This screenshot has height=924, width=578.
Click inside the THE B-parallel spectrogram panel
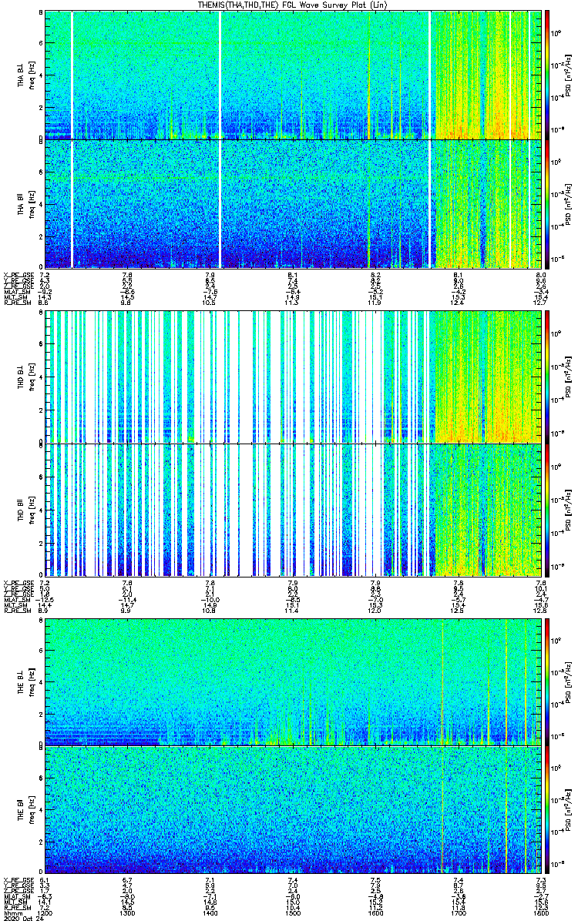point(293,810)
